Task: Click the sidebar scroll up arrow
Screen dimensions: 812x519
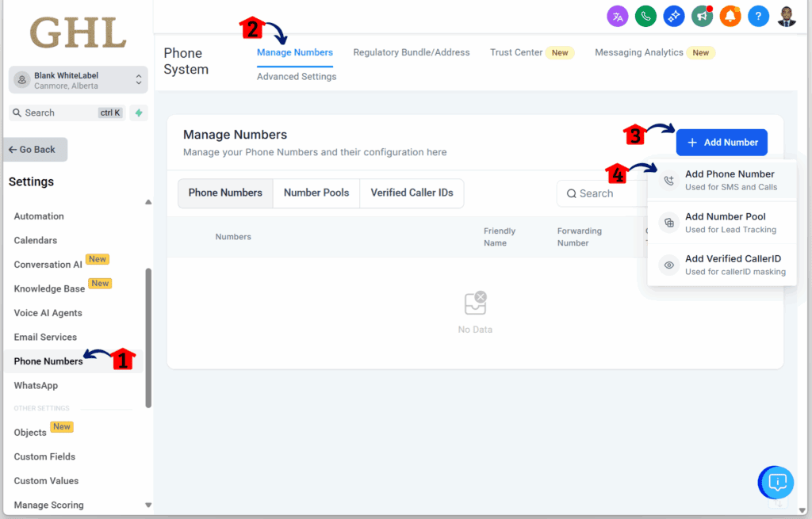Action: [148, 202]
